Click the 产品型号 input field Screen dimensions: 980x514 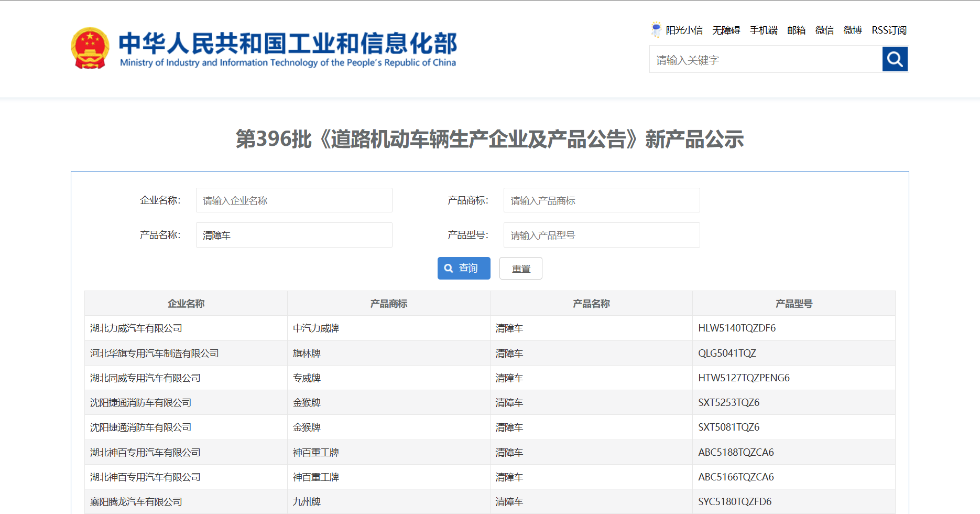[601, 235]
